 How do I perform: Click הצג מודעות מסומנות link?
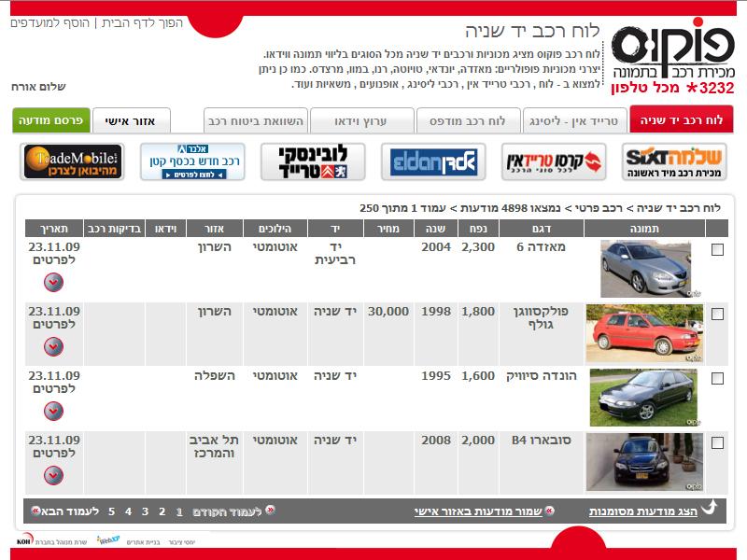click(643, 511)
